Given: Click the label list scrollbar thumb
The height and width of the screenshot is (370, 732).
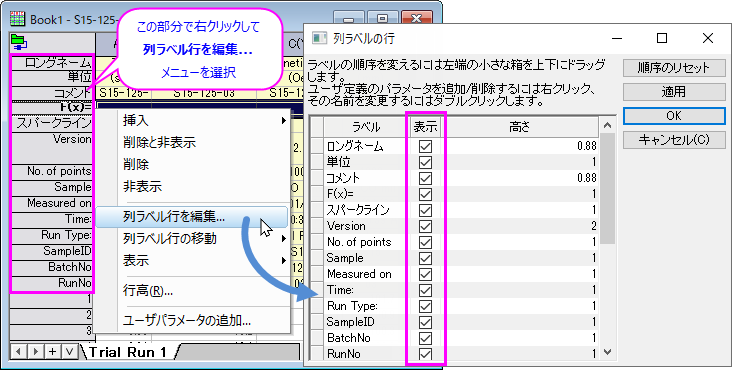Looking at the screenshot, I should (x=607, y=189).
